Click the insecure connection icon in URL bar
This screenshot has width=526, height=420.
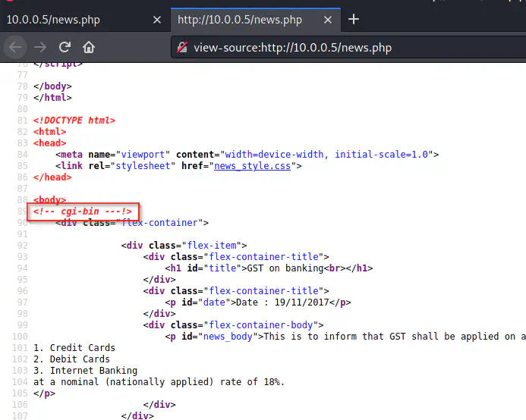182,47
